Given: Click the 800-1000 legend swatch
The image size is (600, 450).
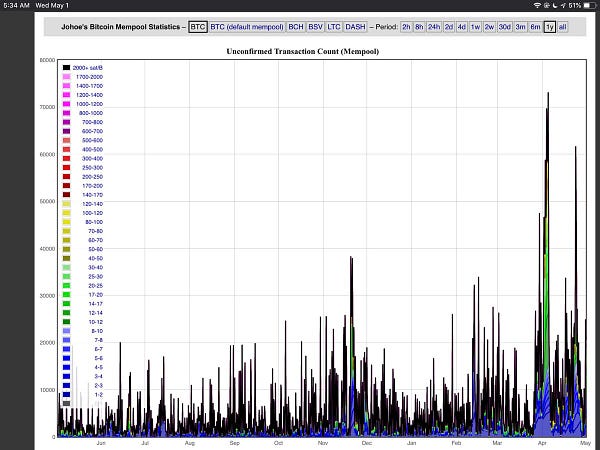Looking at the screenshot, I should click(67, 113).
